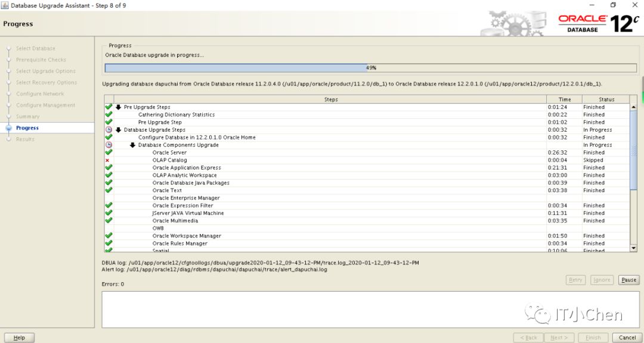Viewport: 644px width, 343px height.
Task: Click the red X icon beside OLAP Catalog
Action: [107, 160]
